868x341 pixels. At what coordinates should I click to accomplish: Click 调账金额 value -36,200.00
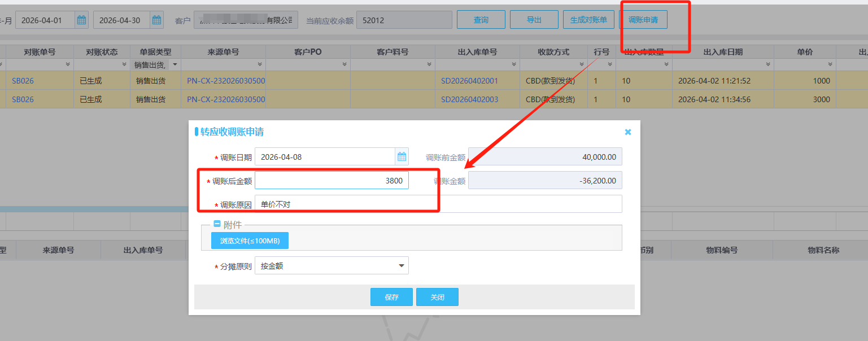point(545,180)
